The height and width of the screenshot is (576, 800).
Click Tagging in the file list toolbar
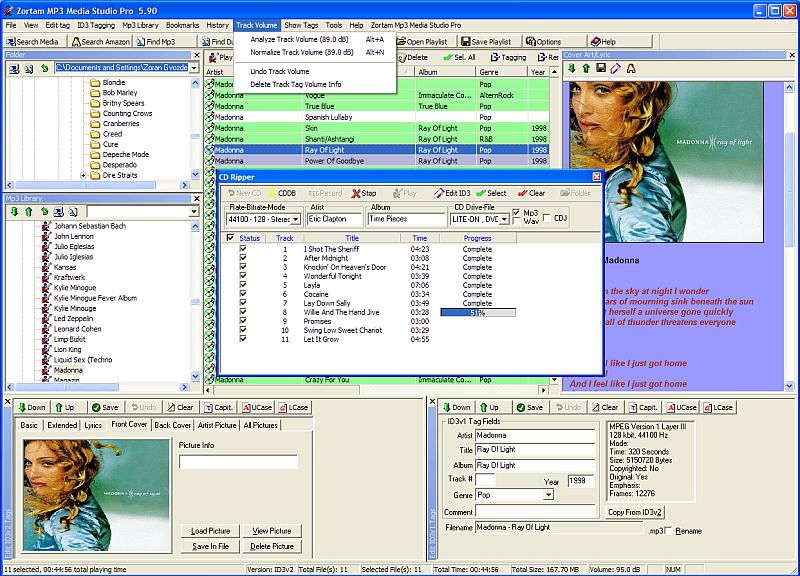(x=508, y=58)
